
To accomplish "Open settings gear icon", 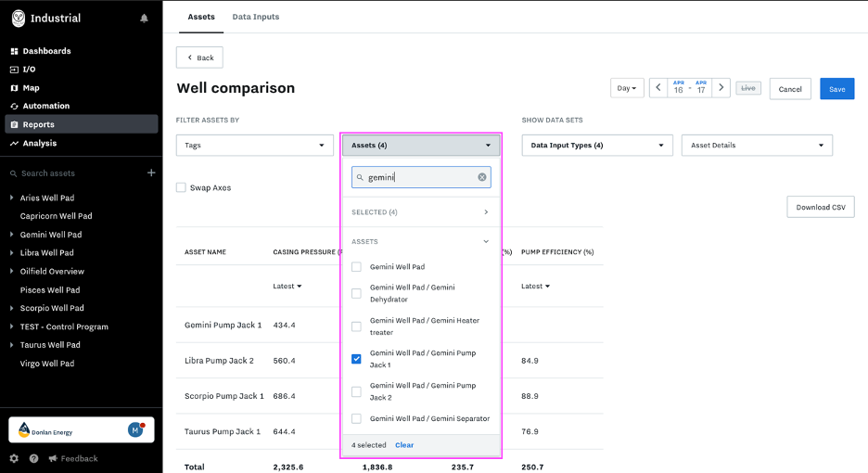I will click(x=14, y=458).
